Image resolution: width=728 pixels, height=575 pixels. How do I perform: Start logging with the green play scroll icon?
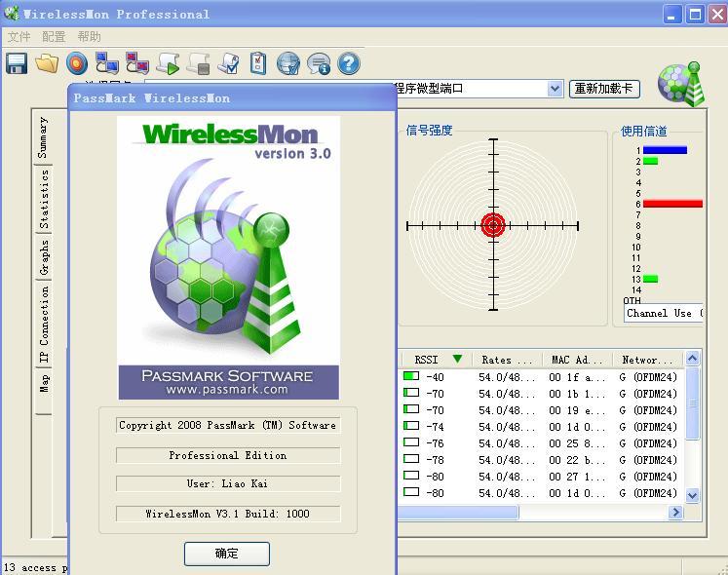click(168, 63)
